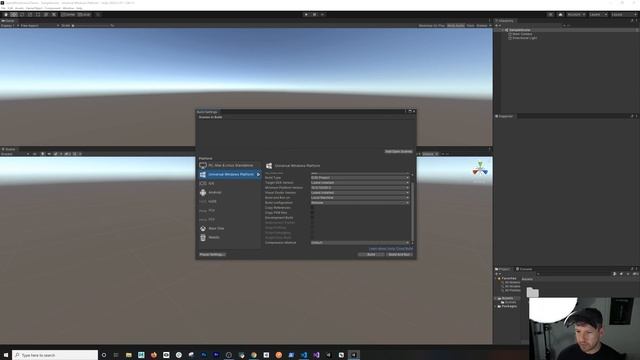
Task: Open the cloud services icon in toolbar
Action: click(x=560, y=14)
